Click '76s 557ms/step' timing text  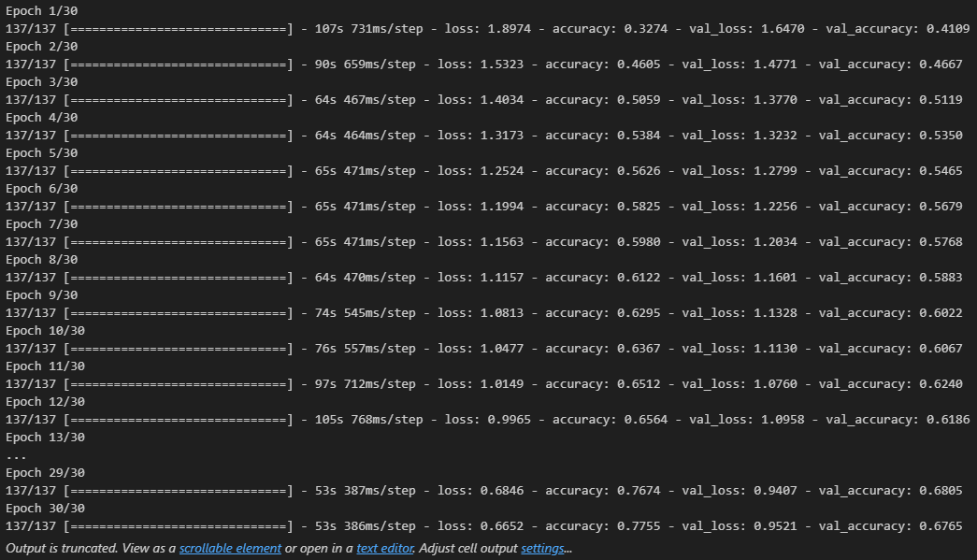click(365, 348)
